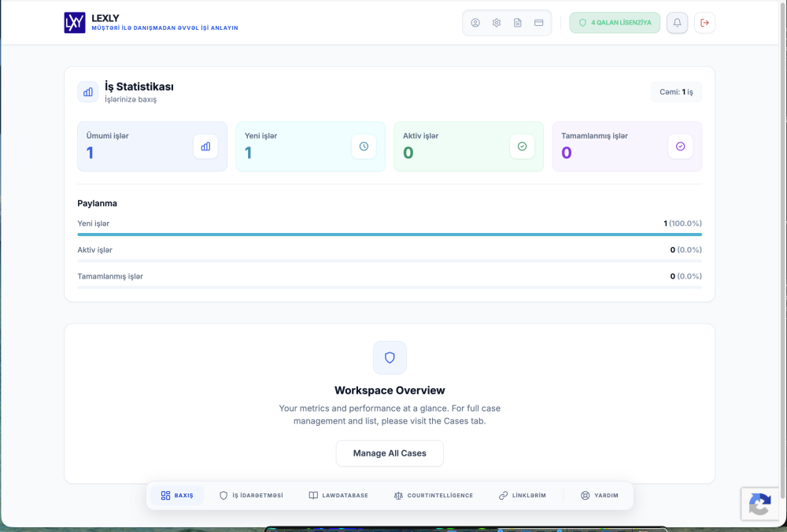Screen dimensions: 787x532
Task: Click the LEXLY logo
Action: [x=75, y=23]
